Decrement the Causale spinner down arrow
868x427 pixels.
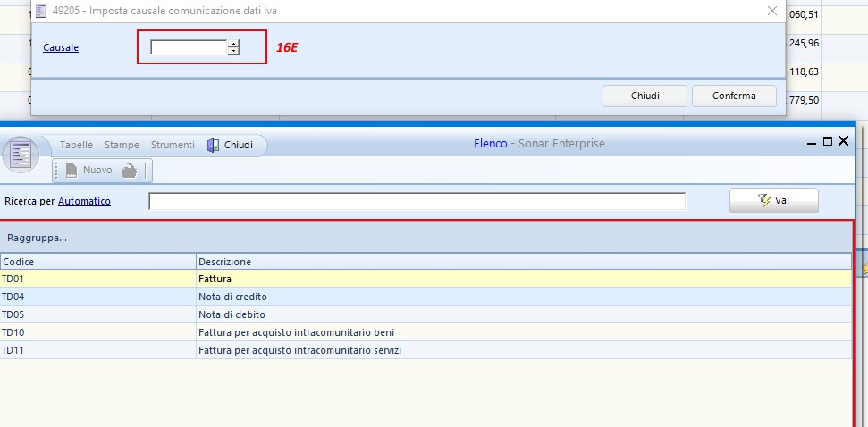click(x=233, y=51)
